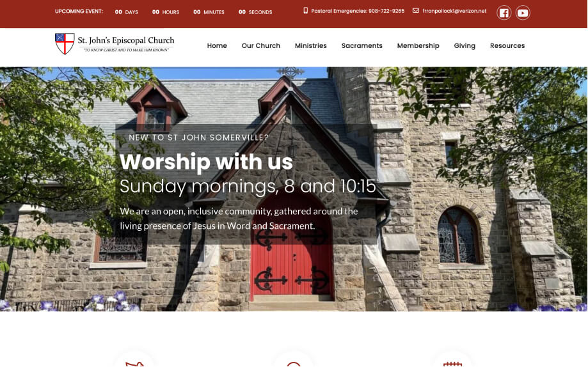Click St. John's Episcopal Church site title
Viewport: 588px width, 367px height.
click(x=126, y=40)
